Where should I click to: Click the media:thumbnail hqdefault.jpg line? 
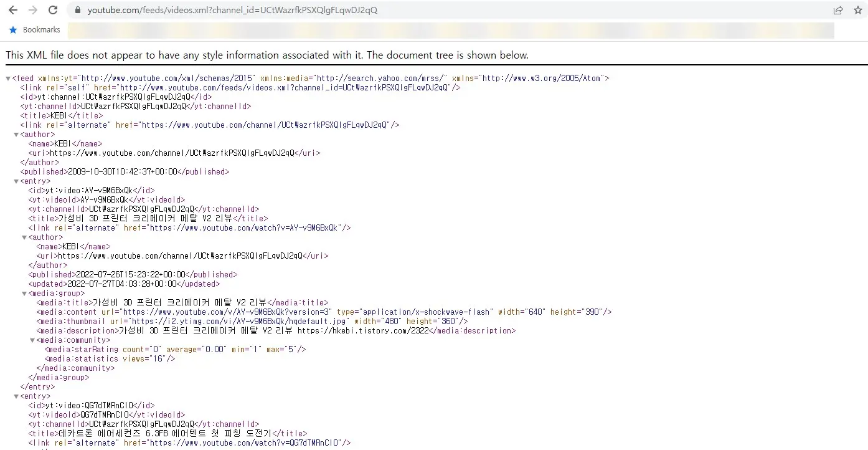(x=252, y=322)
